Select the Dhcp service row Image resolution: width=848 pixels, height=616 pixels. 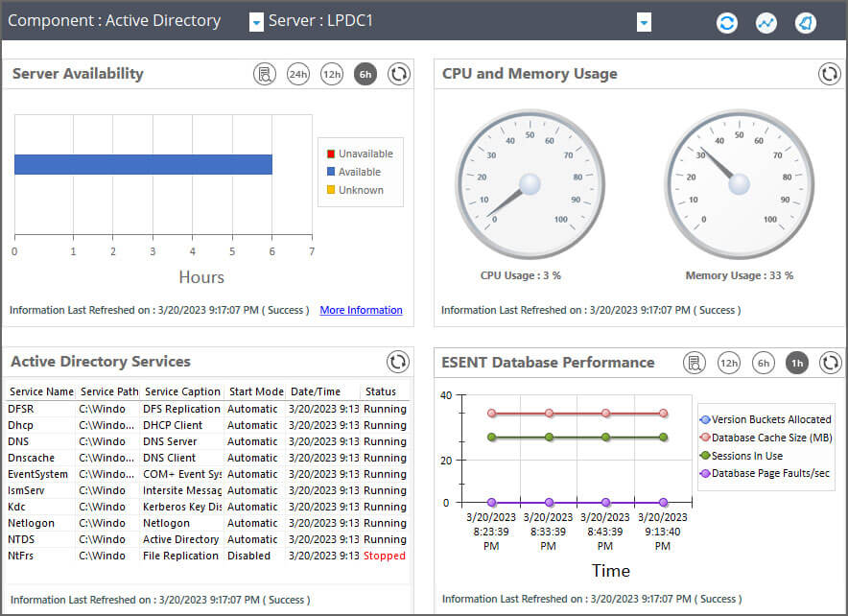coord(207,425)
